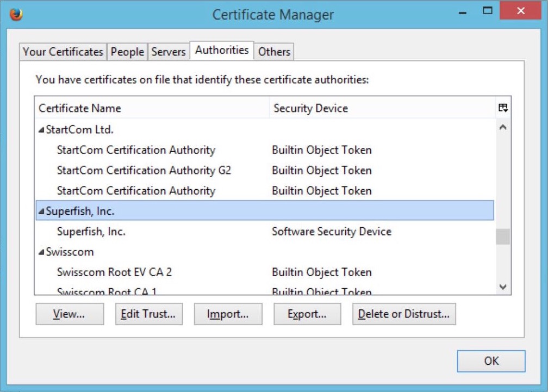Click the scrollbar down arrow

click(503, 287)
